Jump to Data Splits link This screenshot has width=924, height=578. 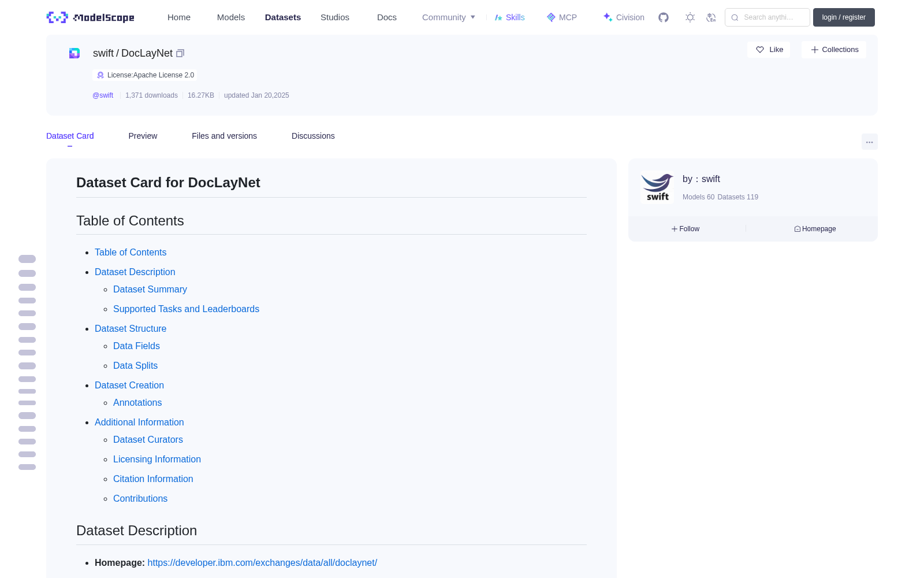click(135, 365)
